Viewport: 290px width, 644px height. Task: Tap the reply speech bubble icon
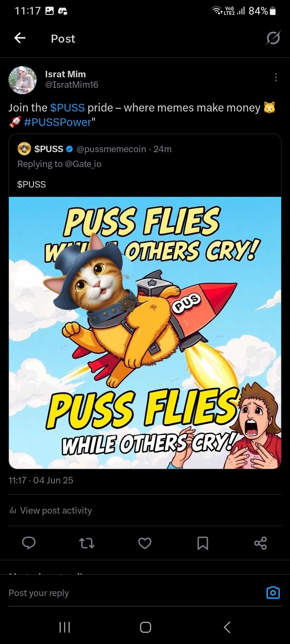[x=29, y=543]
